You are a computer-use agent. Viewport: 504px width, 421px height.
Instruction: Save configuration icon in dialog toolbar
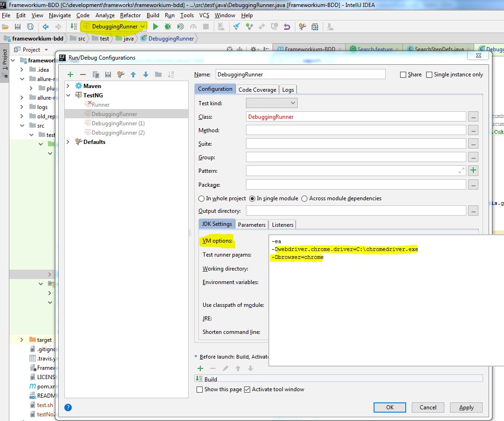click(108, 75)
